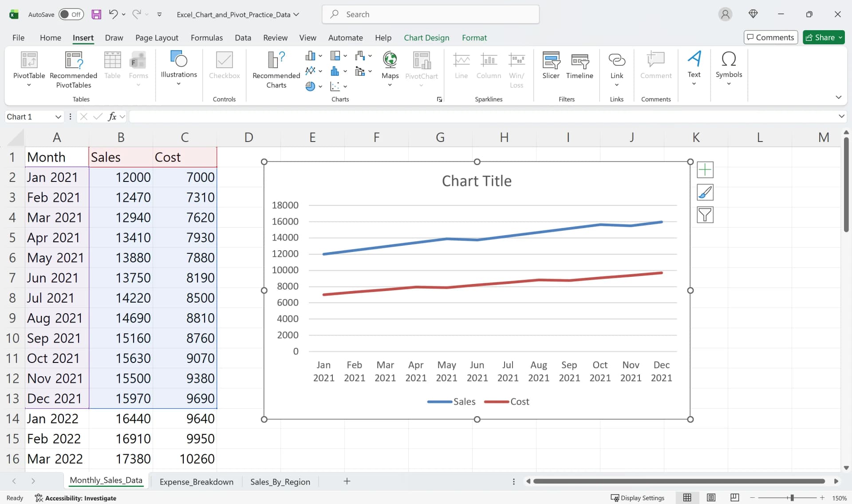Insert a Win/Loss sparkline

517,67
